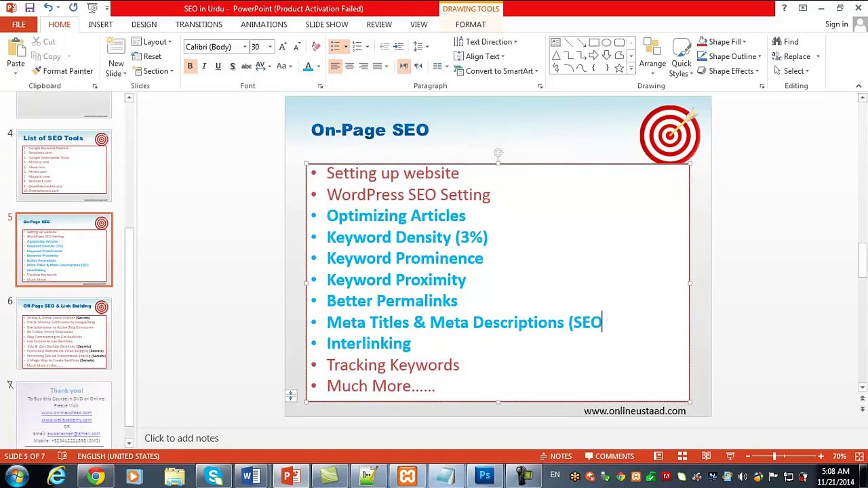Open the Text Direction dropdown
This screenshot has height=488, width=868.
(486, 42)
